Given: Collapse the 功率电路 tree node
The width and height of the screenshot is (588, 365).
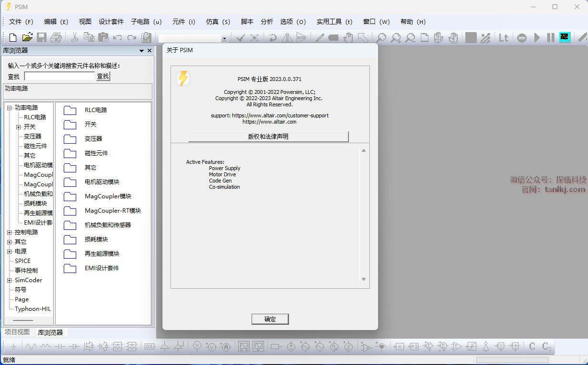Looking at the screenshot, I should [x=9, y=108].
